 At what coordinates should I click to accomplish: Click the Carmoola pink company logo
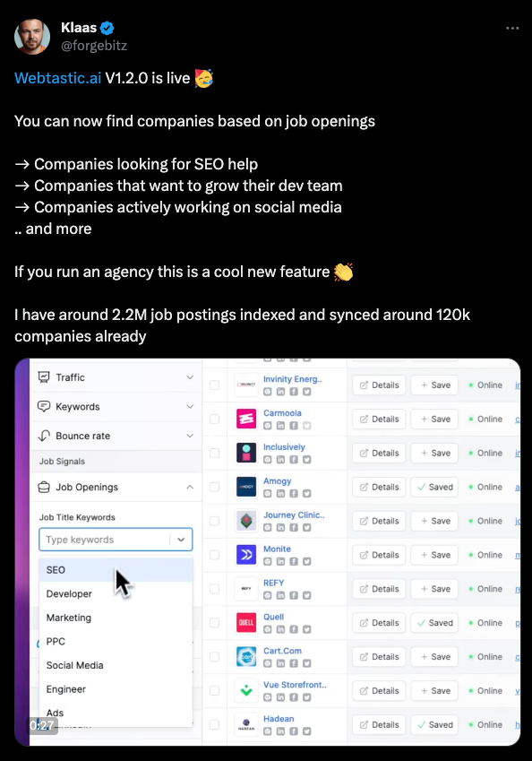pos(246,419)
